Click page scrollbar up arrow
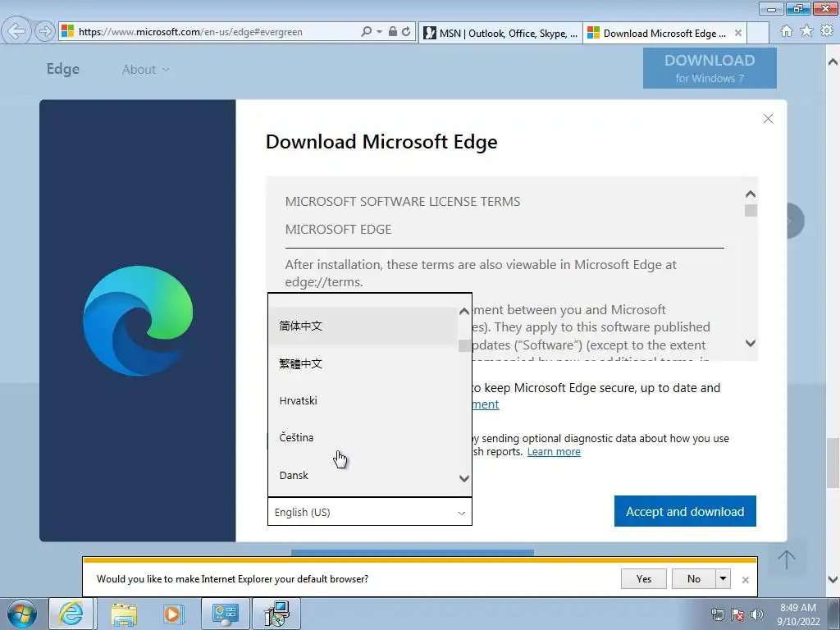Image resolution: width=840 pixels, height=630 pixels. click(833, 62)
